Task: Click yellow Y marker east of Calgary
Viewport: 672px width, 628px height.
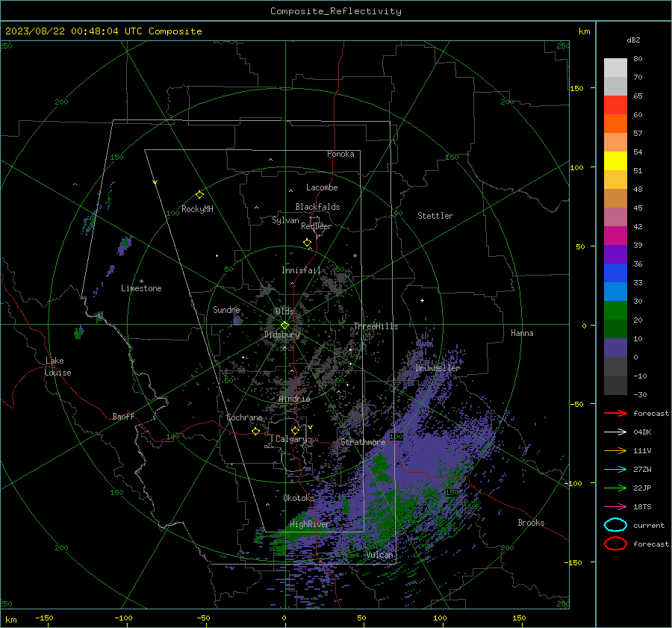Action: [310, 427]
